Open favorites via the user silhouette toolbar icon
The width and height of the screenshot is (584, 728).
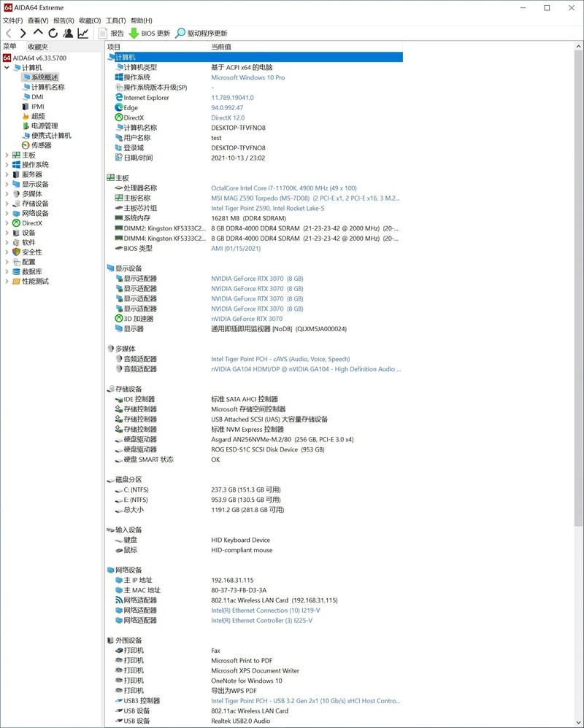click(69, 33)
